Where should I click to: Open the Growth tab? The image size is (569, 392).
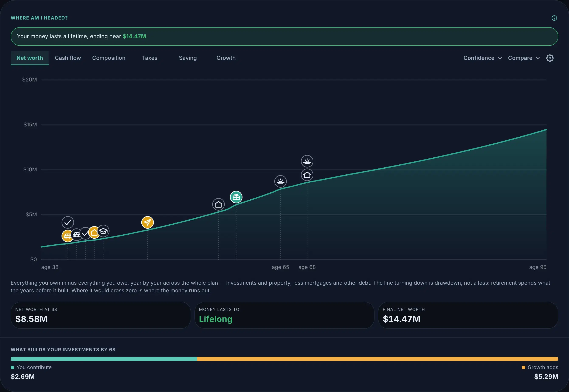coord(226,58)
